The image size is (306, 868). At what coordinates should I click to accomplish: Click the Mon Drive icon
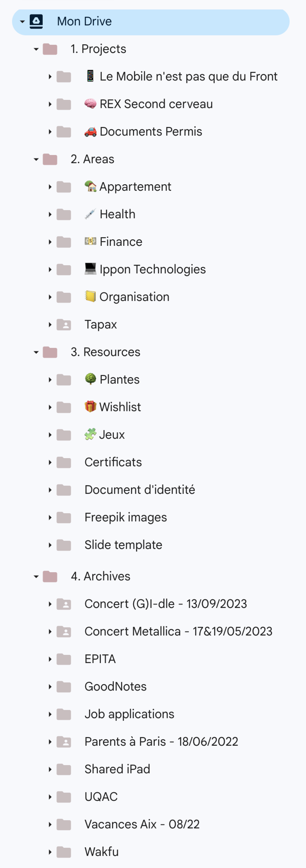[x=36, y=21]
